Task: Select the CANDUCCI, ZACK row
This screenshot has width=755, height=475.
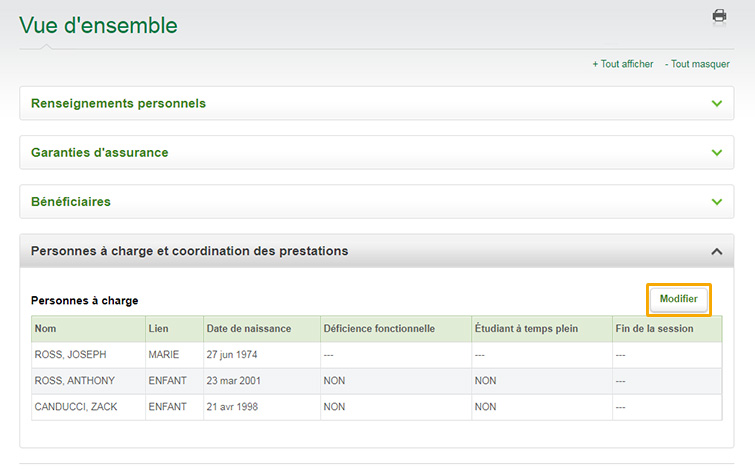Action: pos(377,407)
